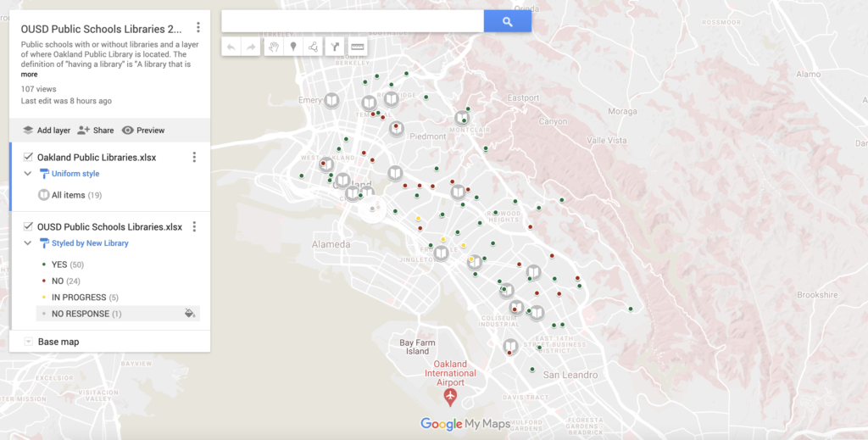Select the Measure distances ruler tool

click(x=358, y=47)
